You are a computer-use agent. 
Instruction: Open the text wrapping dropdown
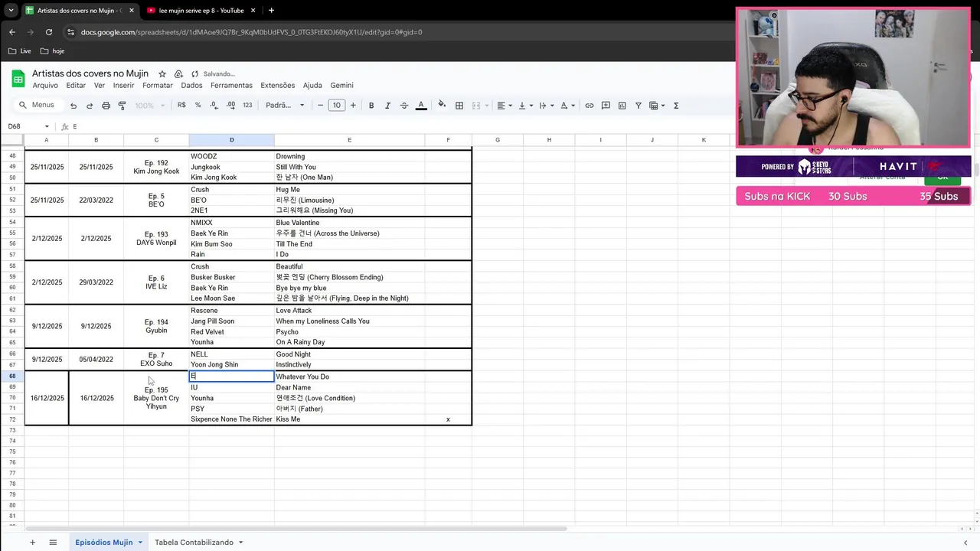tap(546, 106)
